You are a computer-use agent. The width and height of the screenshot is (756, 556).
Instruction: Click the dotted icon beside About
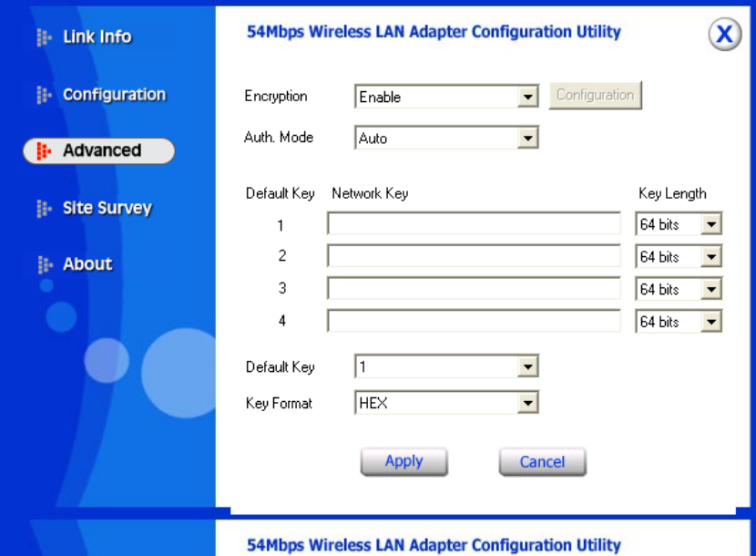click(45, 264)
